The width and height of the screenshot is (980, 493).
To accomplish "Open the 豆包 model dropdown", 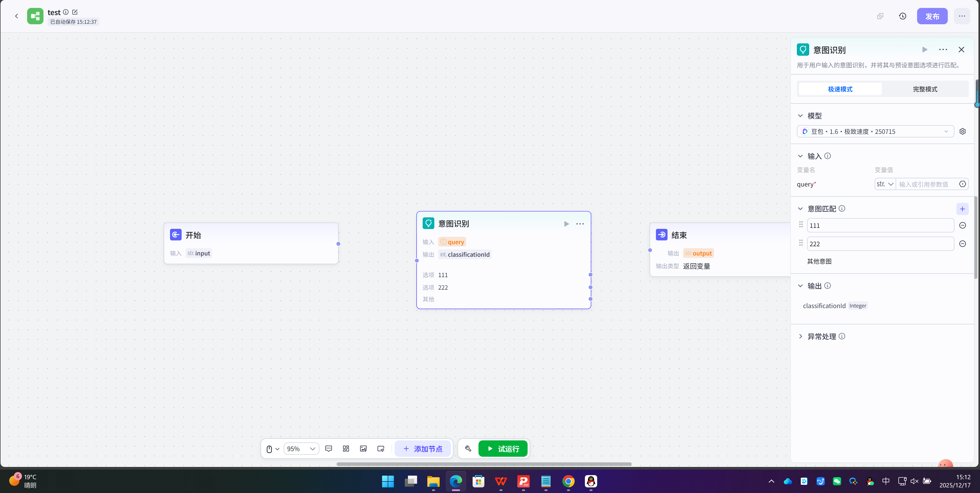I will click(875, 132).
